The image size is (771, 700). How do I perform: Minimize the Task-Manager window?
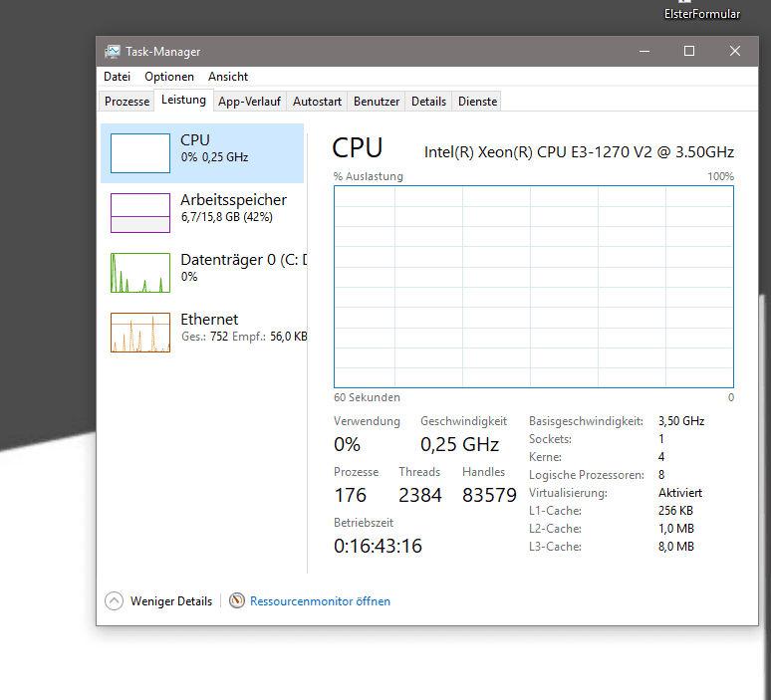click(644, 51)
